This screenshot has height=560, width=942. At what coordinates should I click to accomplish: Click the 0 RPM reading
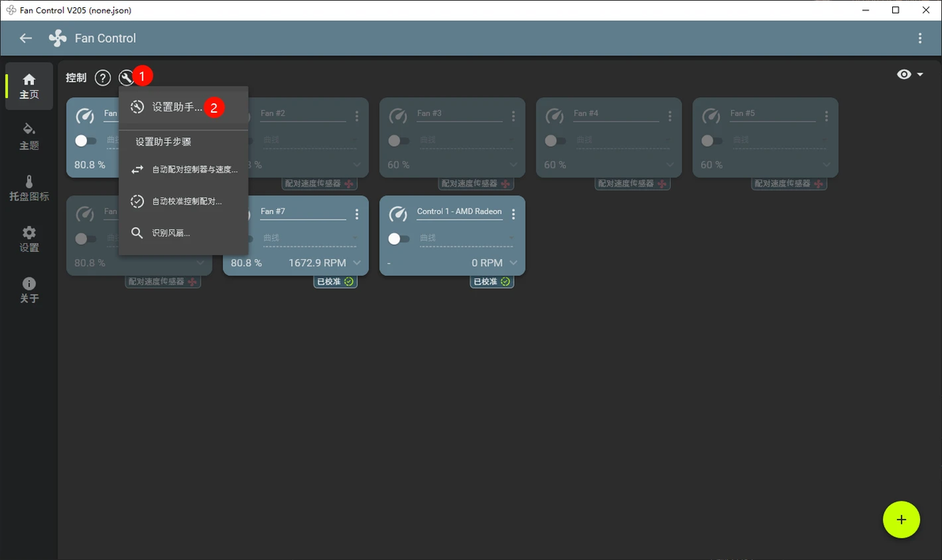488,263
